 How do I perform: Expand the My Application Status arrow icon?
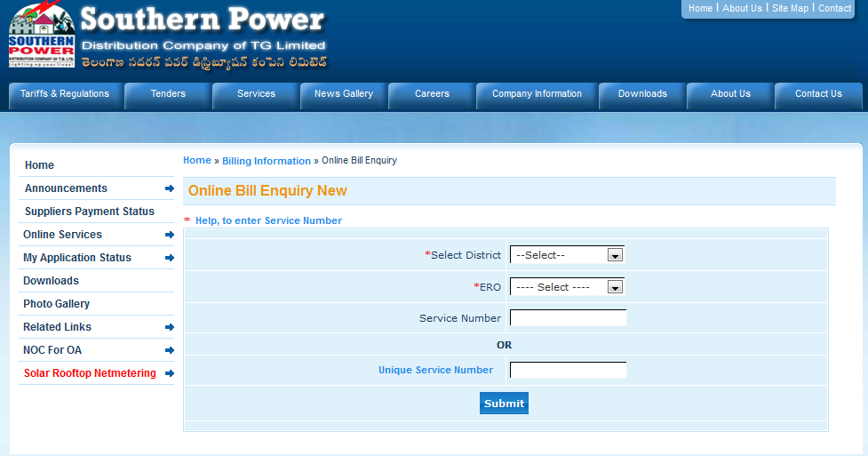[x=170, y=258]
